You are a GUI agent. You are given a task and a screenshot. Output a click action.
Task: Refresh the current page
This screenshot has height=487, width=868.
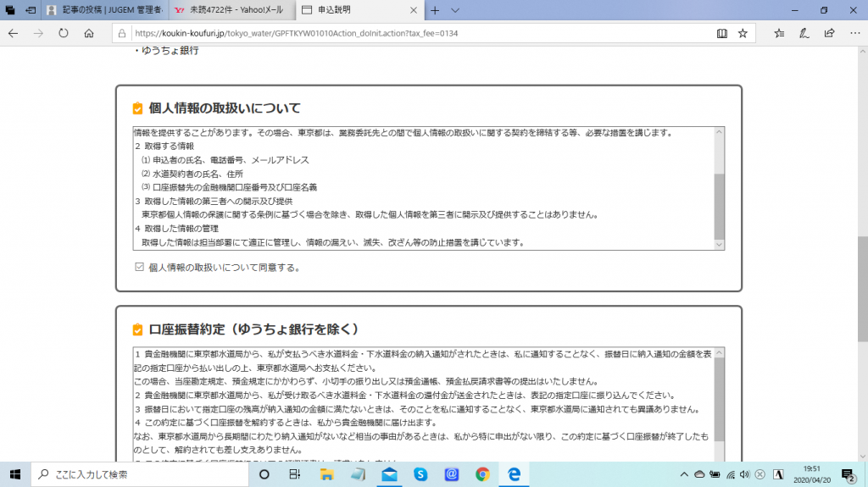pyautogui.click(x=64, y=33)
